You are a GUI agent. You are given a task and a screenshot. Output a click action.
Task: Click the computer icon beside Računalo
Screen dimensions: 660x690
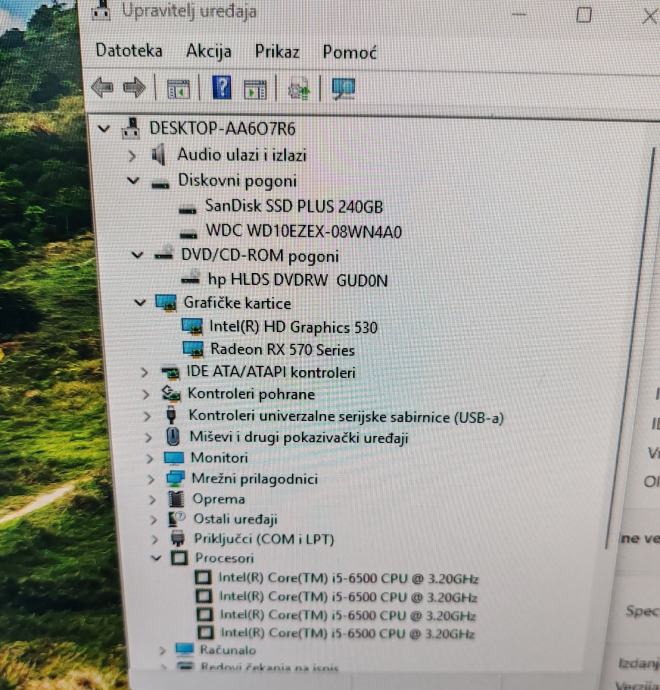pos(184,649)
